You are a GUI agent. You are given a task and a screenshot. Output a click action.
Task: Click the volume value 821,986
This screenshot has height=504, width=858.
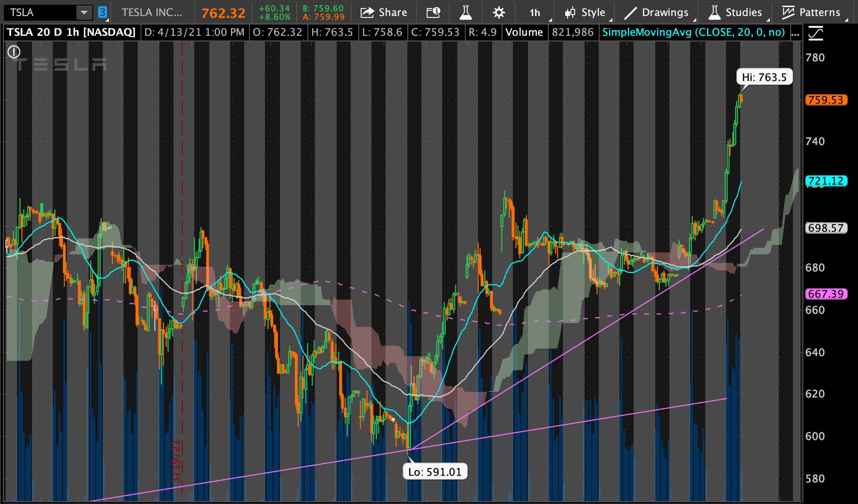point(573,33)
